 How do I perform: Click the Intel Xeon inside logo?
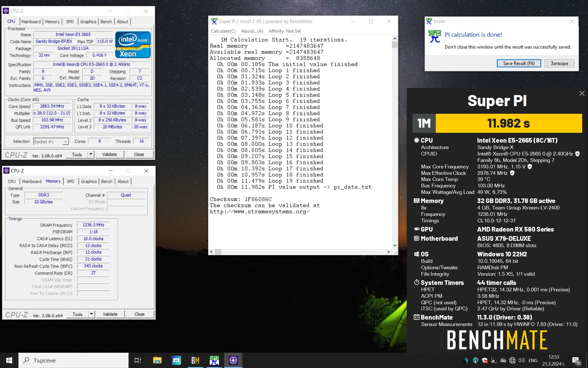pos(133,45)
